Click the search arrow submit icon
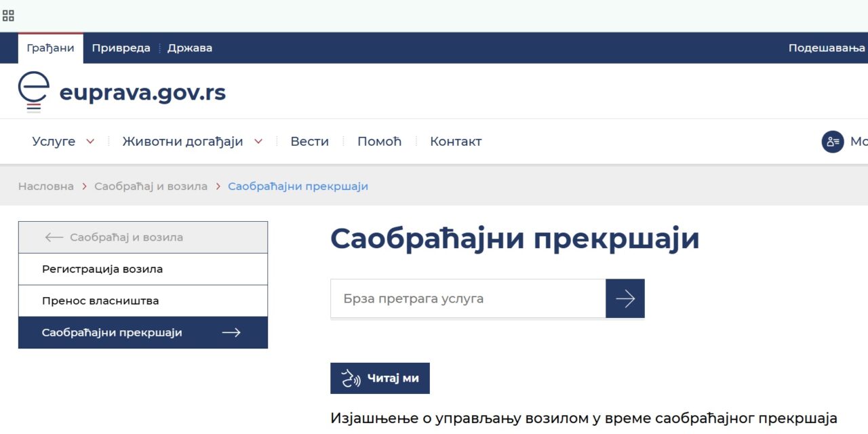This screenshot has height=434, width=868. coord(625,298)
